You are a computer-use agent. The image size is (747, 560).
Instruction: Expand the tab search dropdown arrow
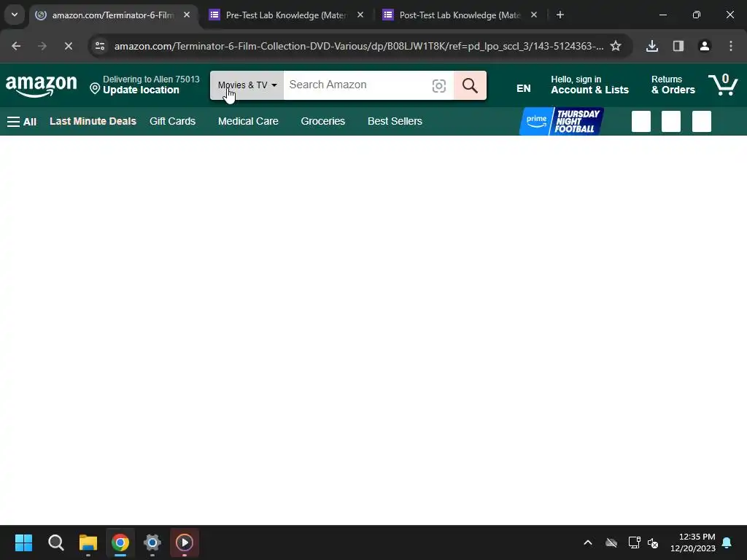[15, 15]
